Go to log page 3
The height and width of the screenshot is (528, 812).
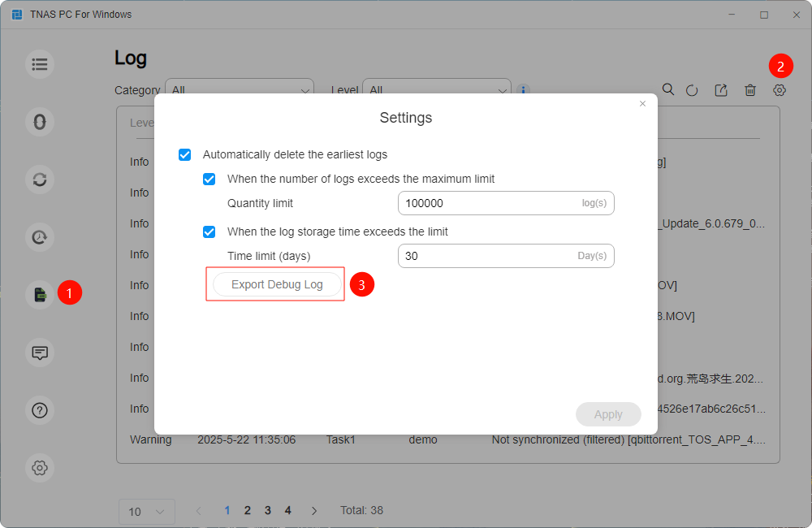[268, 510]
